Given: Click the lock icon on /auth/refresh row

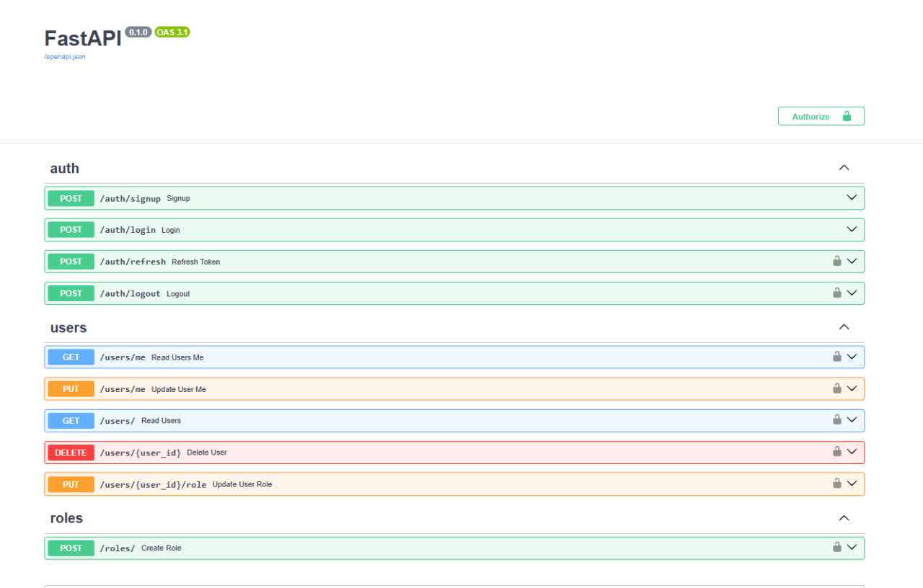Looking at the screenshot, I should pyautogui.click(x=837, y=261).
